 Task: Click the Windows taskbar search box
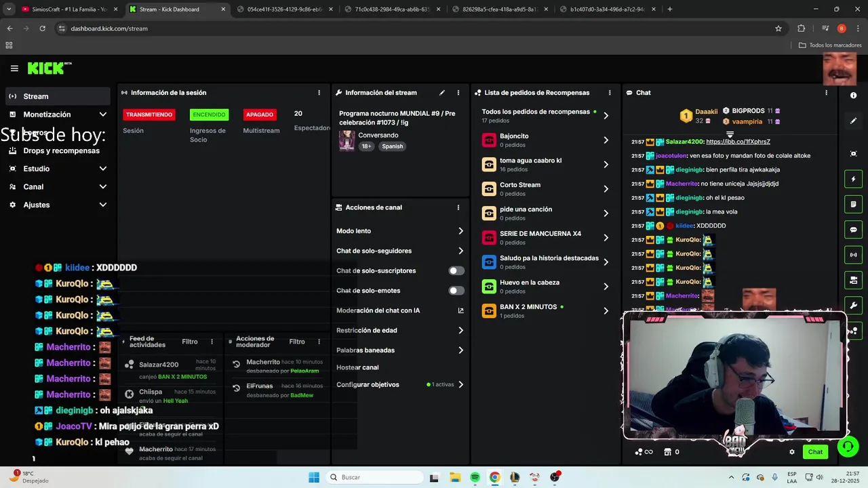pos(374,477)
